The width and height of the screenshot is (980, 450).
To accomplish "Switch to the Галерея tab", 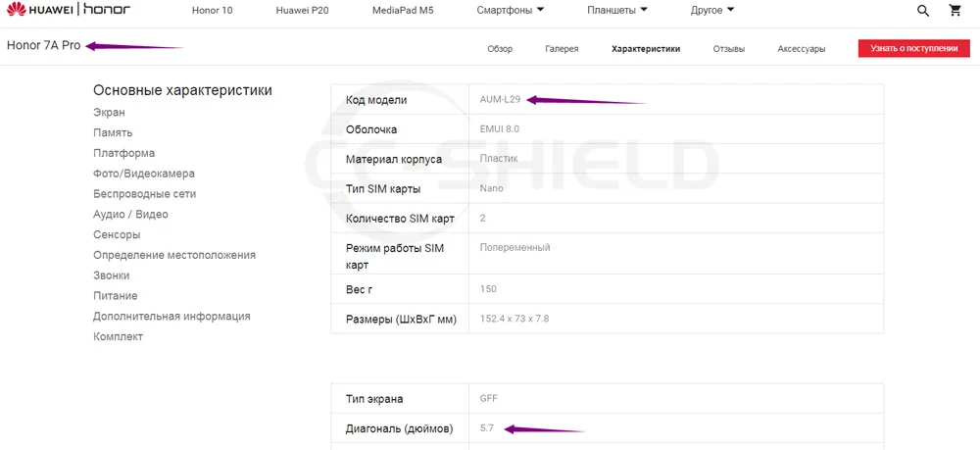I will pyautogui.click(x=562, y=49).
